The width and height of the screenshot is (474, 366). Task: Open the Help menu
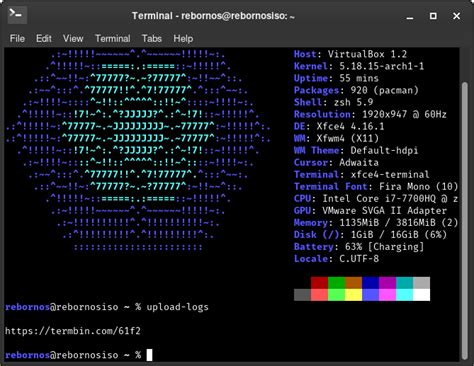[x=183, y=39]
